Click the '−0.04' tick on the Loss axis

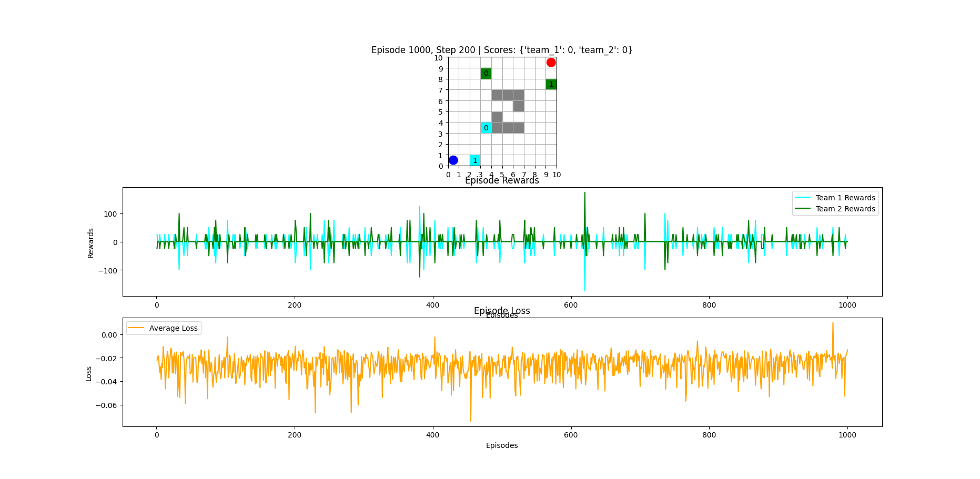(106, 382)
